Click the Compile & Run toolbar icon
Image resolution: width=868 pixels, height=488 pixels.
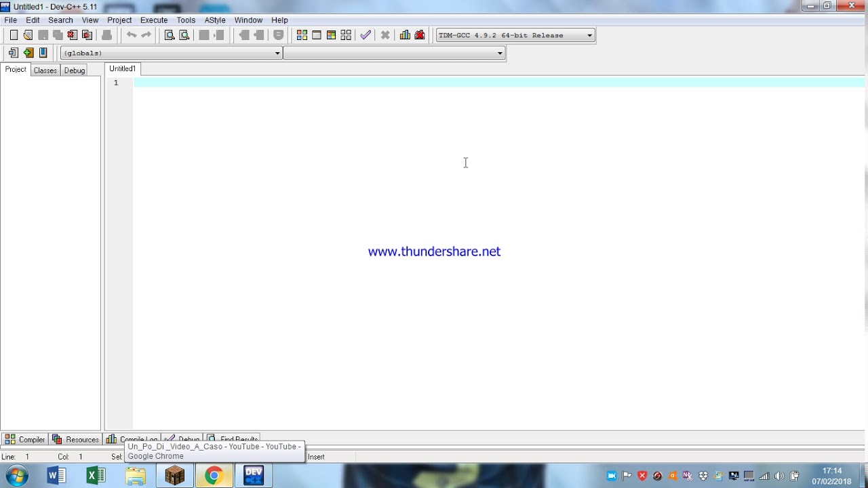(x=332, y=35)
